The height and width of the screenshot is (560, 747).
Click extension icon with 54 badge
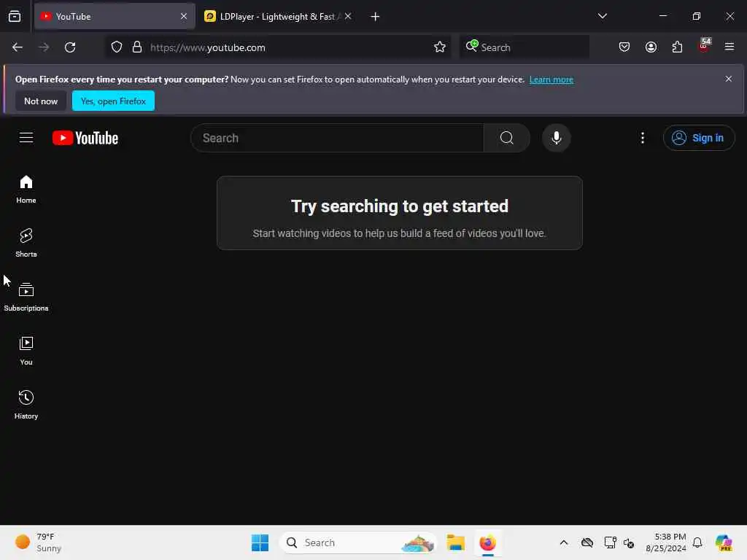pos(704,46)
